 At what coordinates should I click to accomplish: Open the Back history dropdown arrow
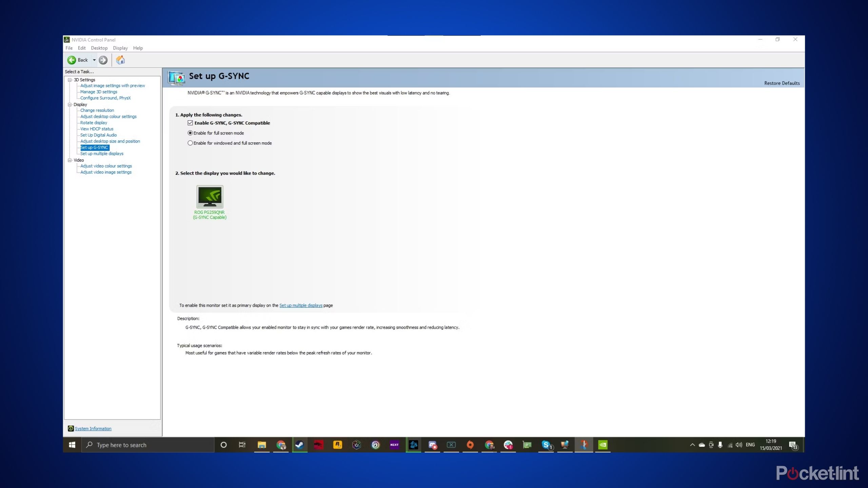(x=94, y=60)
